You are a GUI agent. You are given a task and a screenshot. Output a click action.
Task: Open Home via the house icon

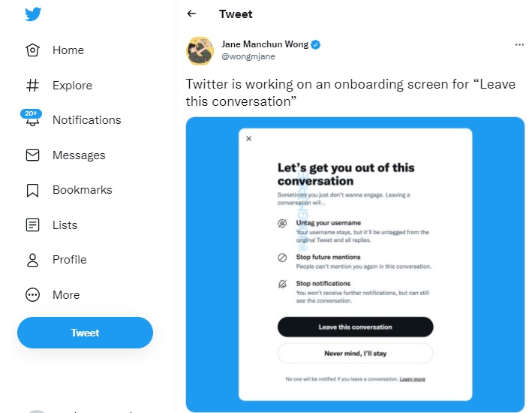(x=32, y=50)
